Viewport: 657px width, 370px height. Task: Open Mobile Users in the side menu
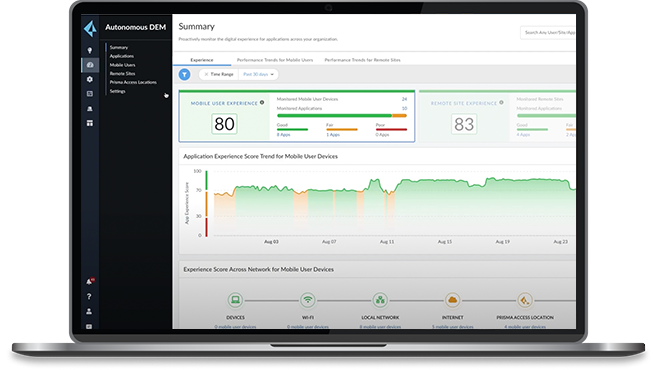[x=122, y=65]
